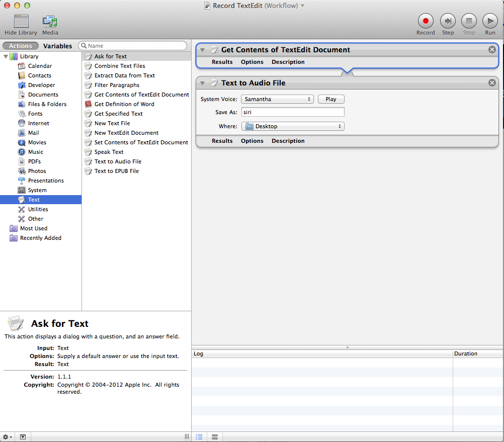Viewport: 504px width, 442px height.
Task: Click the Step toolbar icon
Action: tap(448, 21)
